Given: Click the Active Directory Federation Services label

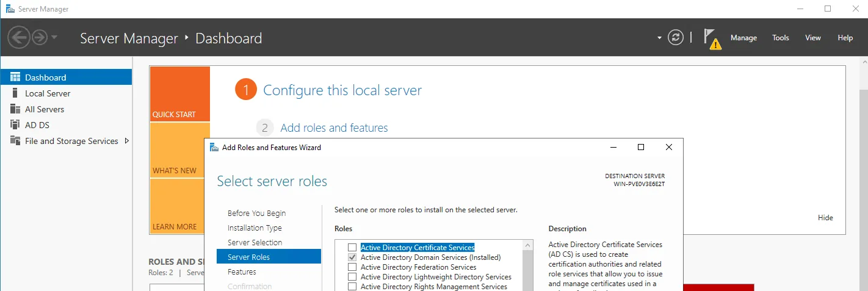Looking at the screenshot, I should (418, 267).
